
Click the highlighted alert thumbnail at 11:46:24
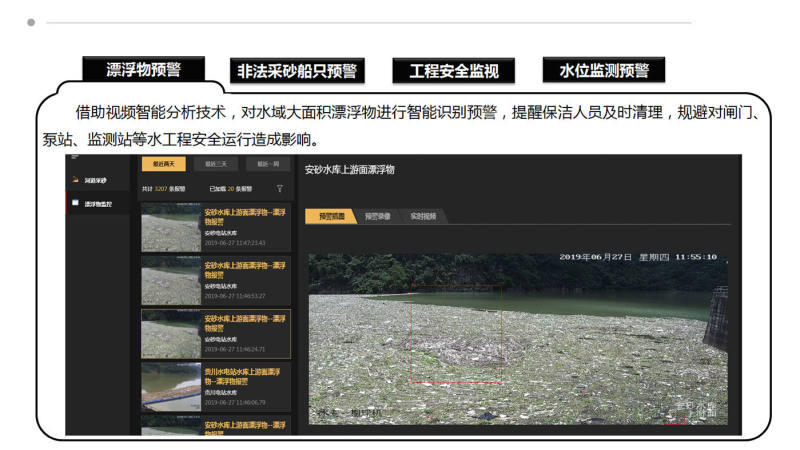tap(170, 334)
